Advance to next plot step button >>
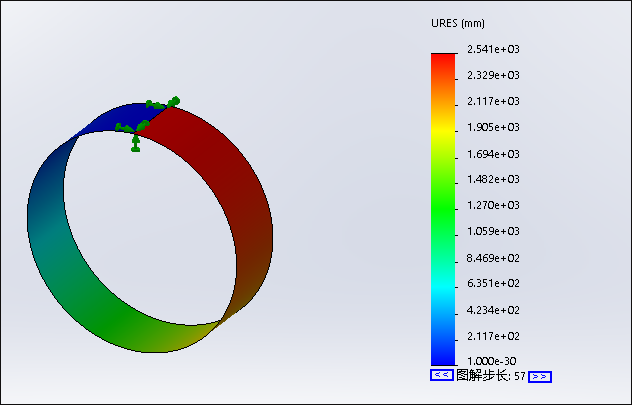 (540, 377)
